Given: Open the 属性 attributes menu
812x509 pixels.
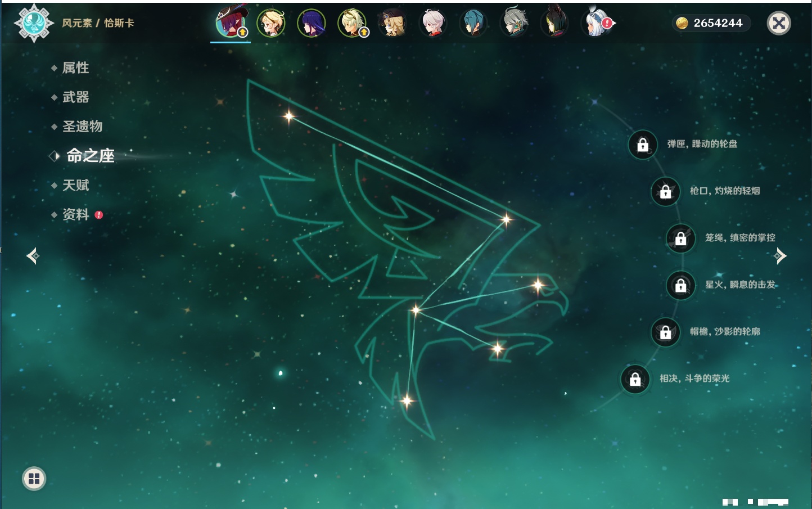Looking at the screenshot, I should [75, 68].
